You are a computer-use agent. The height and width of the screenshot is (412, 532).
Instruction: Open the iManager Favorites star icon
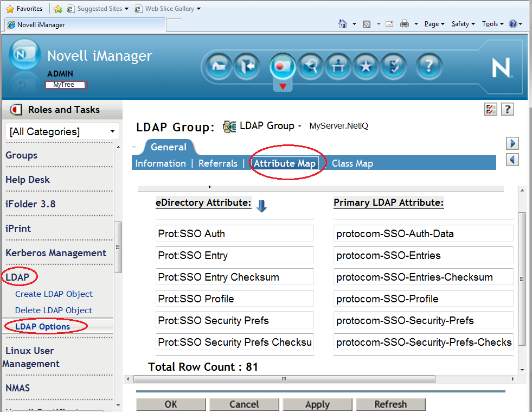[x=366, y=66]
